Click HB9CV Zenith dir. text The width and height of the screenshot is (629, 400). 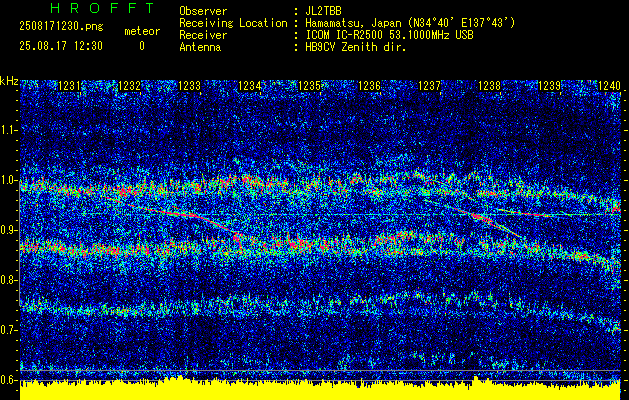pos(356,47)
